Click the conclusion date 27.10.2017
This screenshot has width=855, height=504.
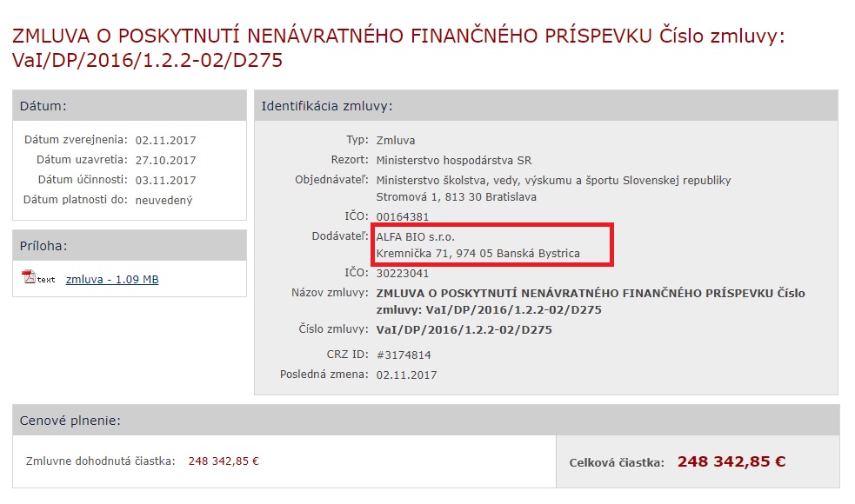coord(166,161)
